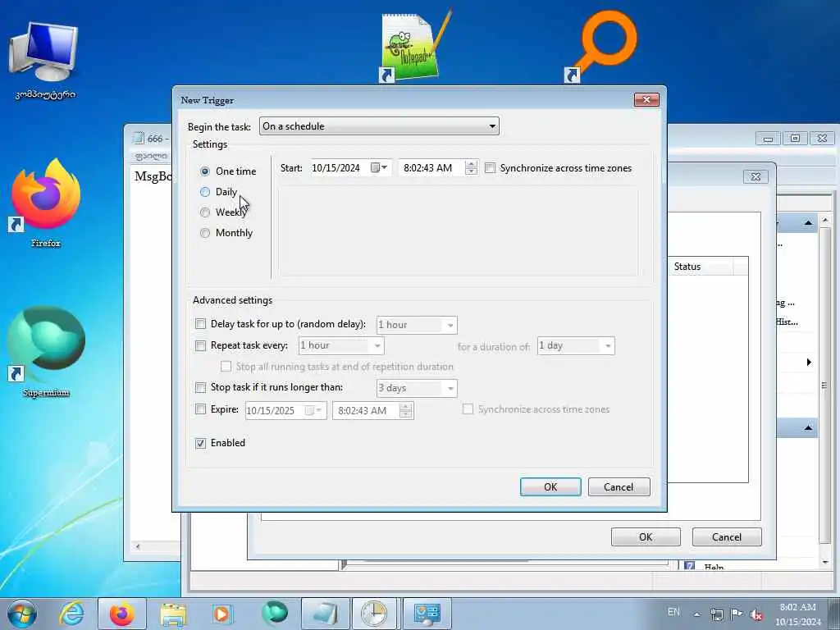This screenshot has height=630, width=840.
Task: Collapse the upper Actions pane section arrow
Action: pos(808,223)
